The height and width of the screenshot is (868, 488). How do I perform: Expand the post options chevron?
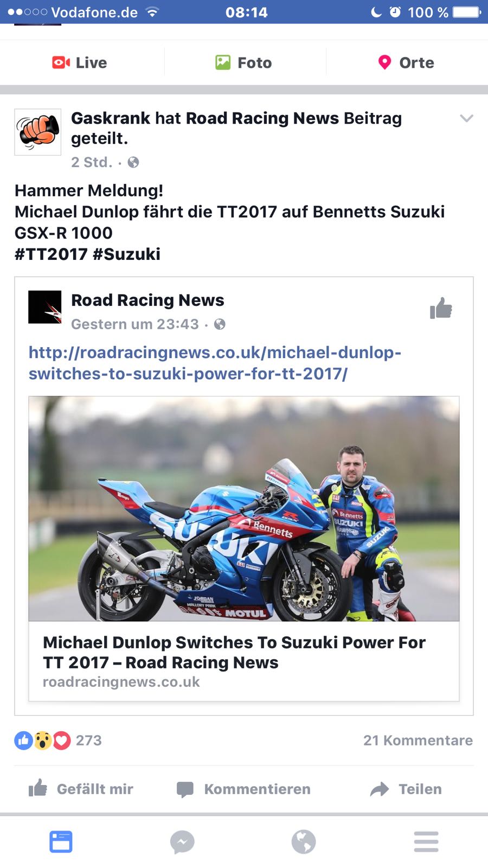click(x=466, y=118)
